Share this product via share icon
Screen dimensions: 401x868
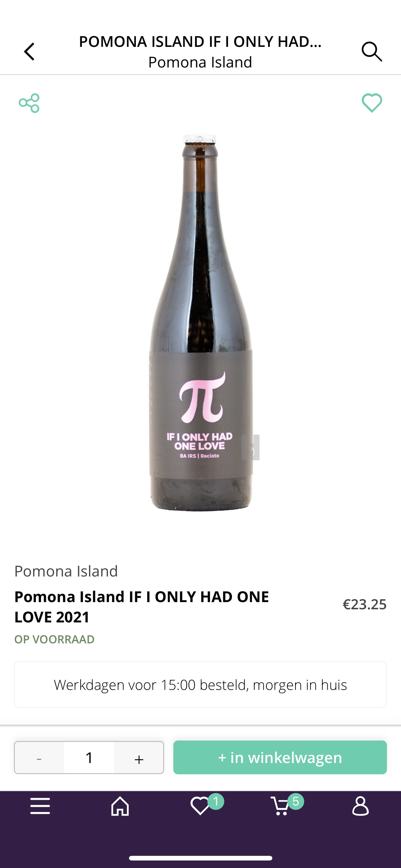pyautogui.click(x=29, y=103)
